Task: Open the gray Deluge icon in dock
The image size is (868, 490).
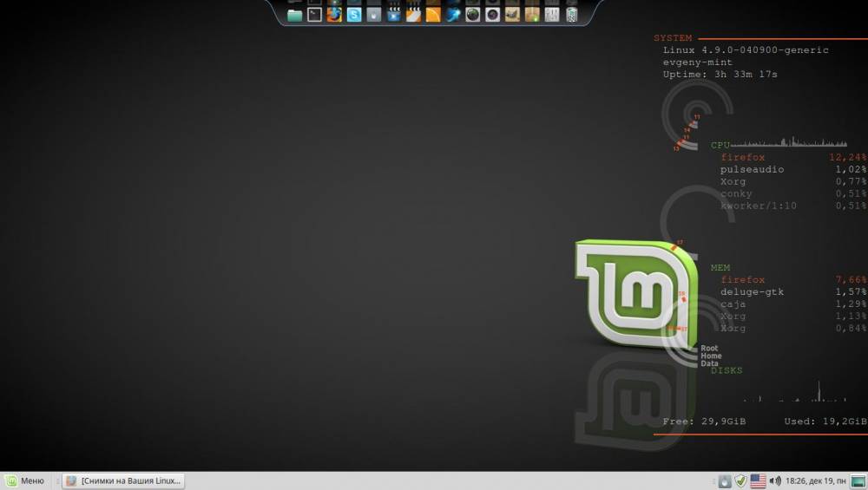Action: tap(373, 15)
